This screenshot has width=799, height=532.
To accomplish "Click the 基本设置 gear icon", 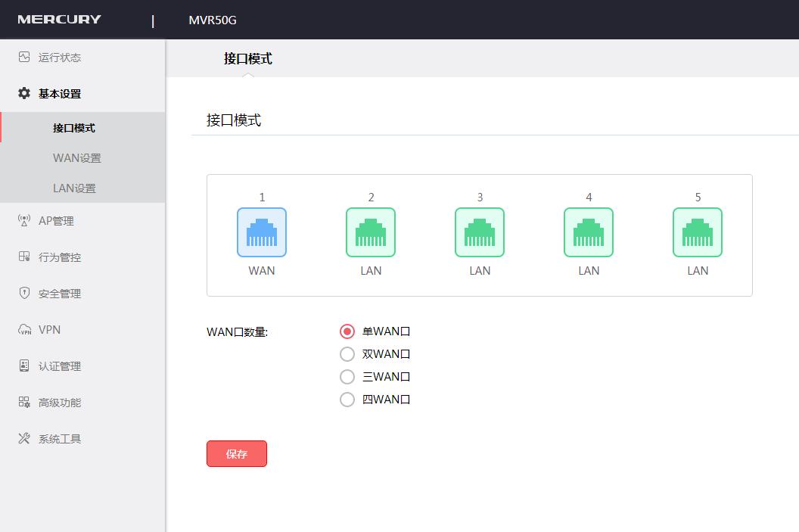I will coord(23,92).
